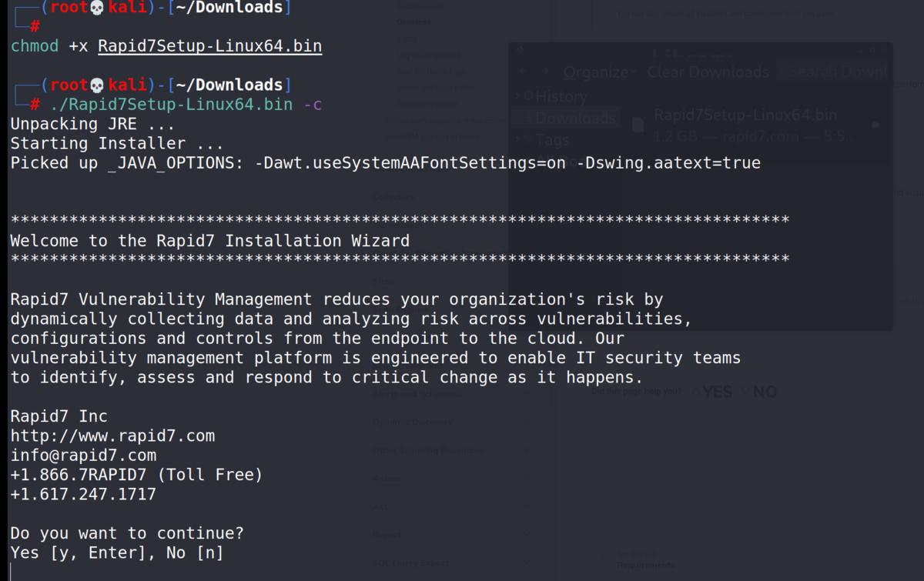This screenshot has width=924, height=581.
Task: Open the Get Started Requirements link
Action: 645,558
